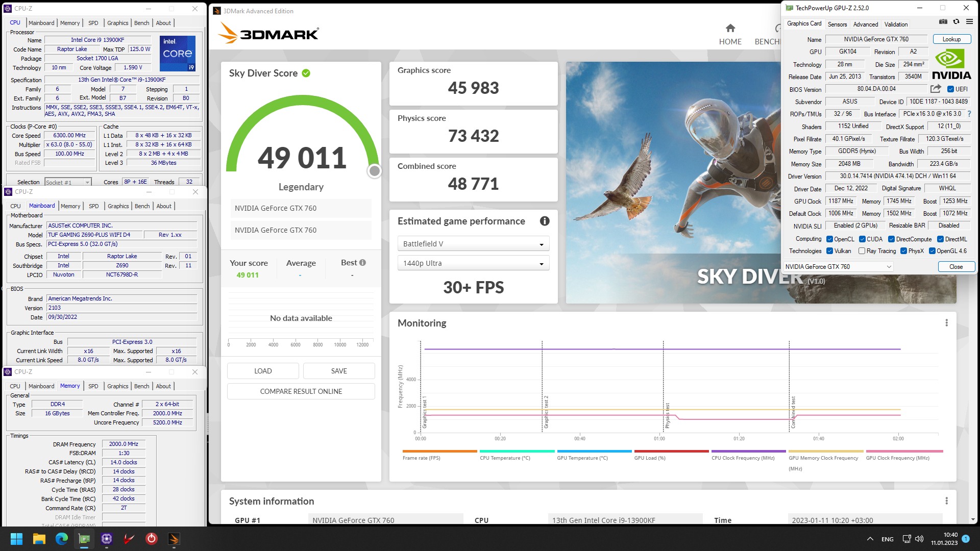Open the About tab in the top CPU-Z window
980x551 pixels.
(x=163, y=23)
